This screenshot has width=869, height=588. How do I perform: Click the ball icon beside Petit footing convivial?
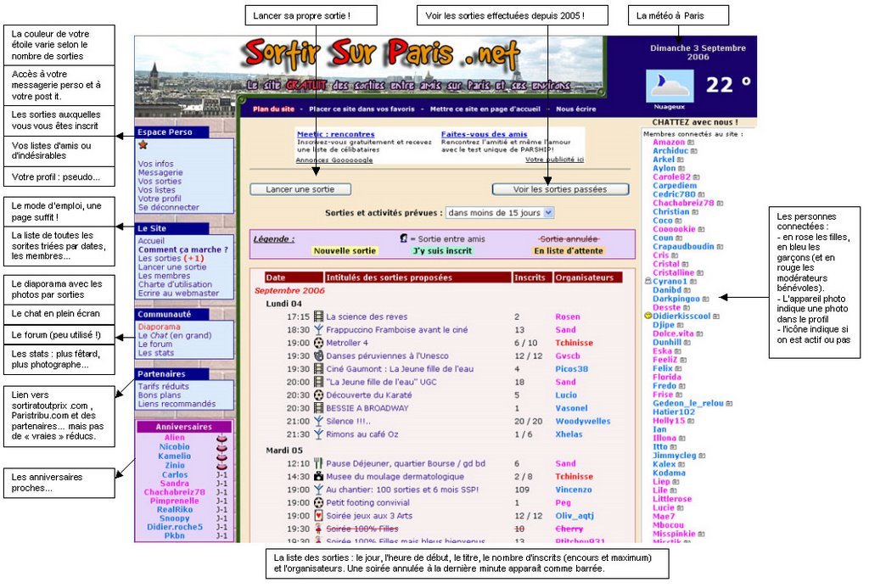point(318,502)
